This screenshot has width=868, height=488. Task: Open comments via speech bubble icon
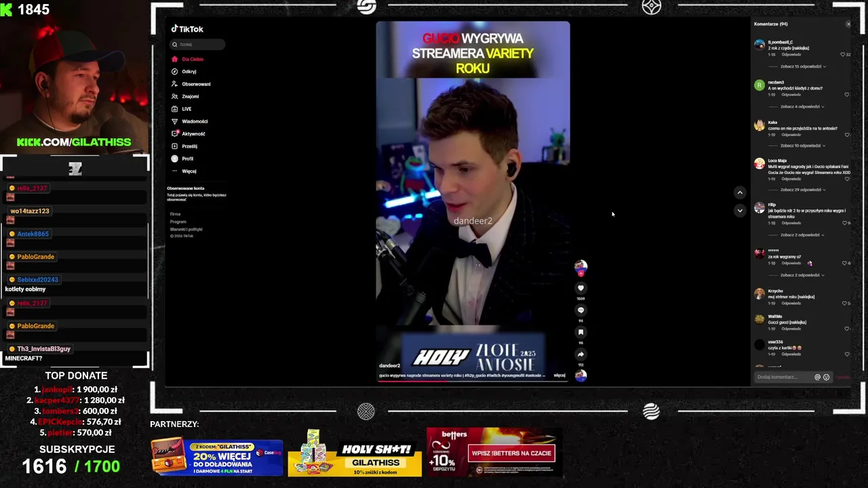pos(580,310)
